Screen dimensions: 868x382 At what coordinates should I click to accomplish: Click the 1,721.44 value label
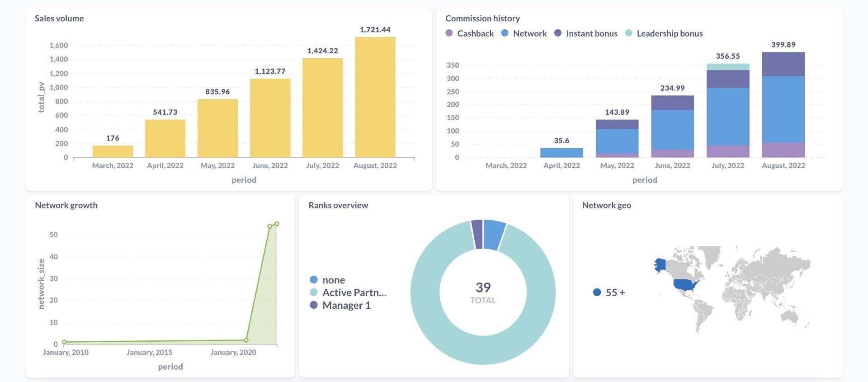tap(375, 30)
